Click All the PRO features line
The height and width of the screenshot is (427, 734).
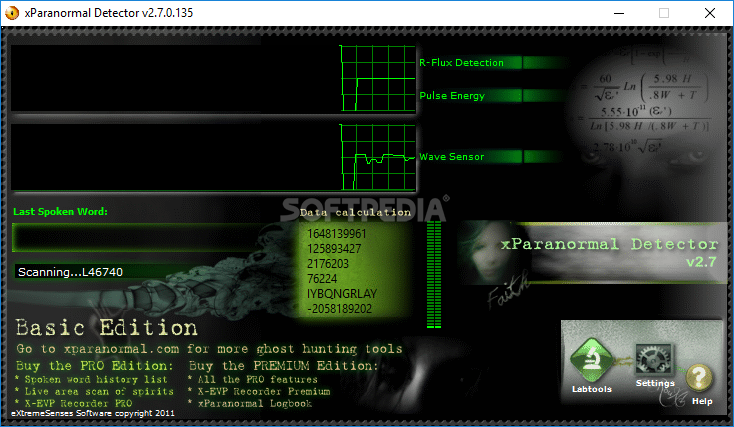click(x=253, y=379)
